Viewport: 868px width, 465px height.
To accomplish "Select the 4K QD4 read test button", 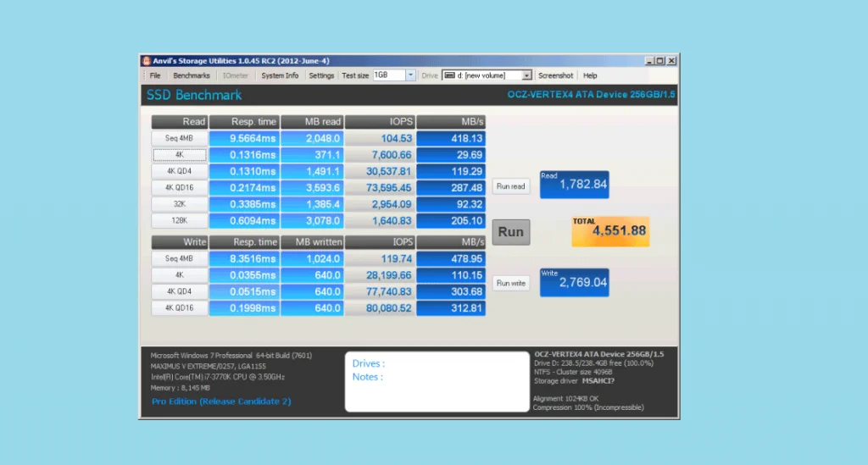I will pos(180,171).
